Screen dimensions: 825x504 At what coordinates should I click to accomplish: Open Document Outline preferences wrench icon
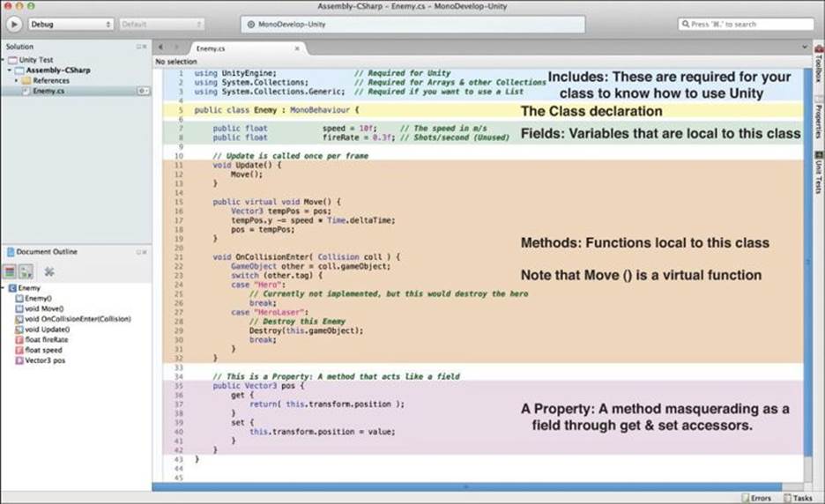click(49, 271)
